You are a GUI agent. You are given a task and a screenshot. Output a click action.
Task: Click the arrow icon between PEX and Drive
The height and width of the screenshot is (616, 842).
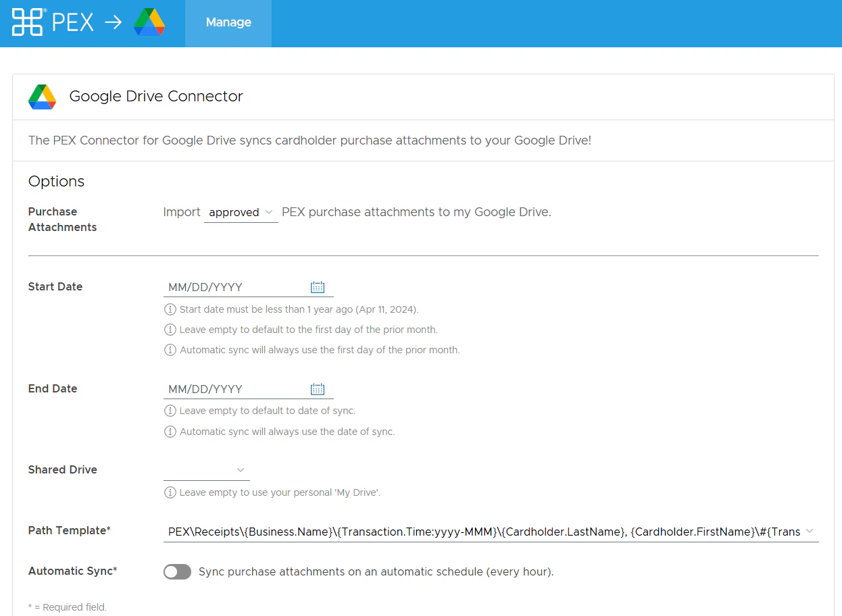pos(114,22)
